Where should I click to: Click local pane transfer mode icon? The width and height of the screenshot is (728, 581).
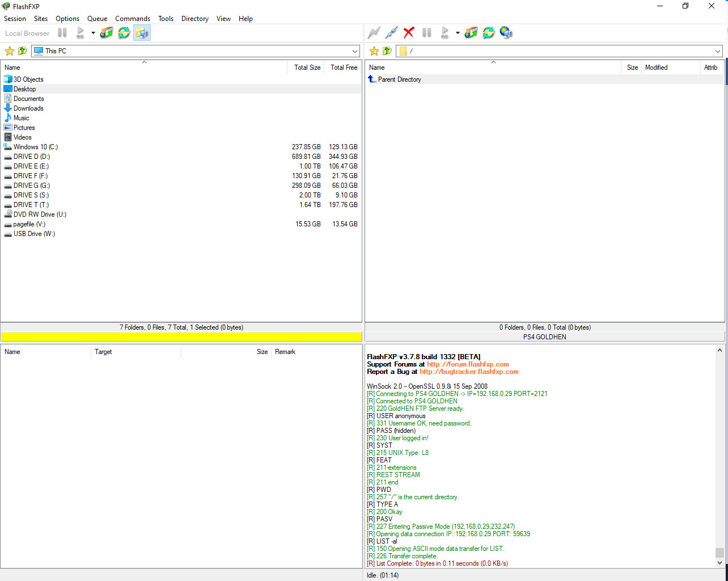point(106,33)
